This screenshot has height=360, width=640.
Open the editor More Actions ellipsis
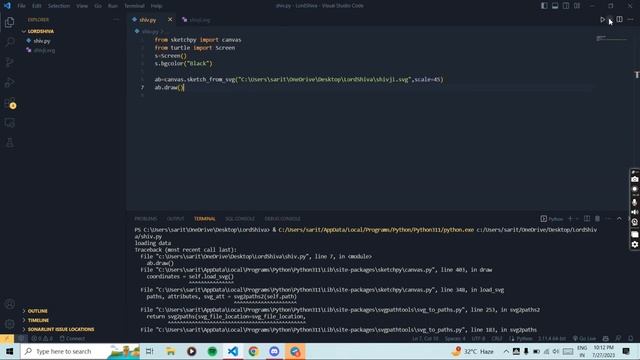630,20
